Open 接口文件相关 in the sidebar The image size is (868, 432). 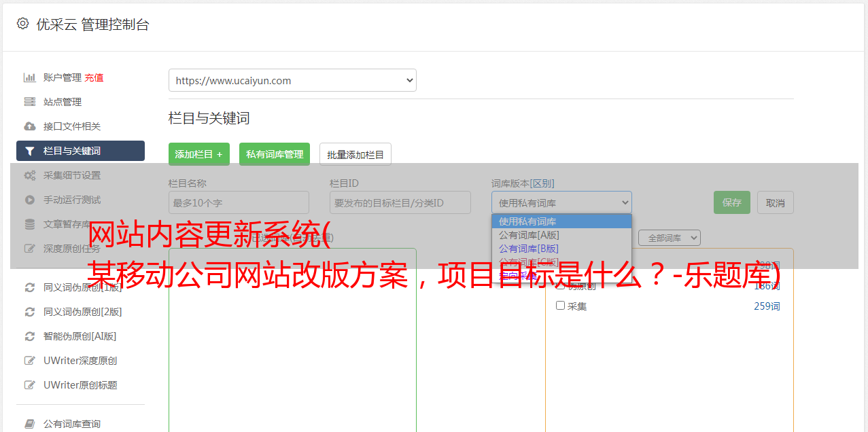tap(72, 126)
